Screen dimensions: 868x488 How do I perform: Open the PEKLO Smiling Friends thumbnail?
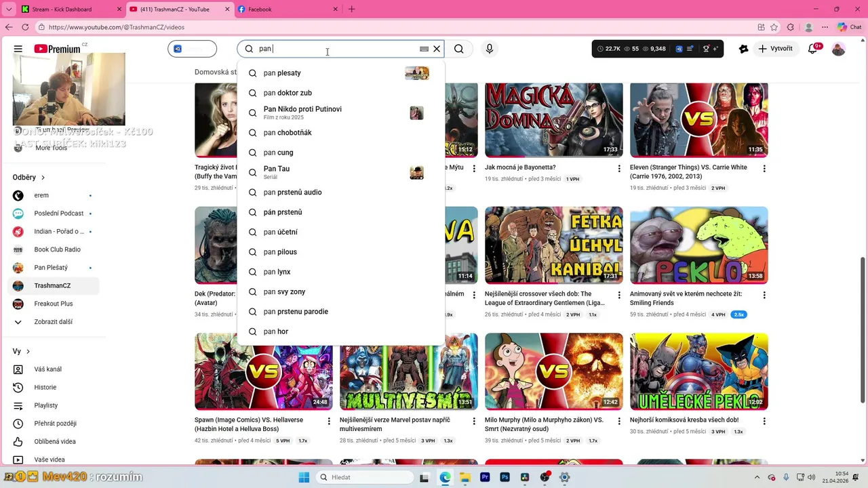click(699, 245)
